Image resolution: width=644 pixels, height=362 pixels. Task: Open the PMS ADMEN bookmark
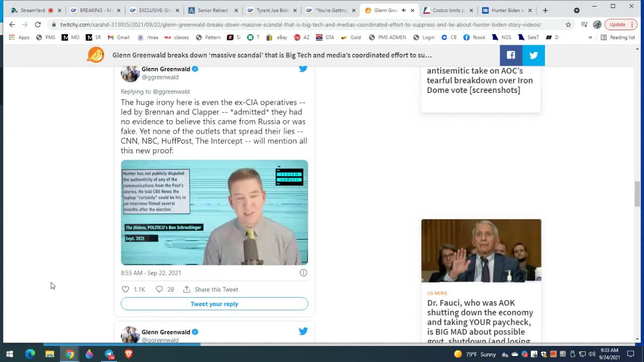[x=387, y=37]
